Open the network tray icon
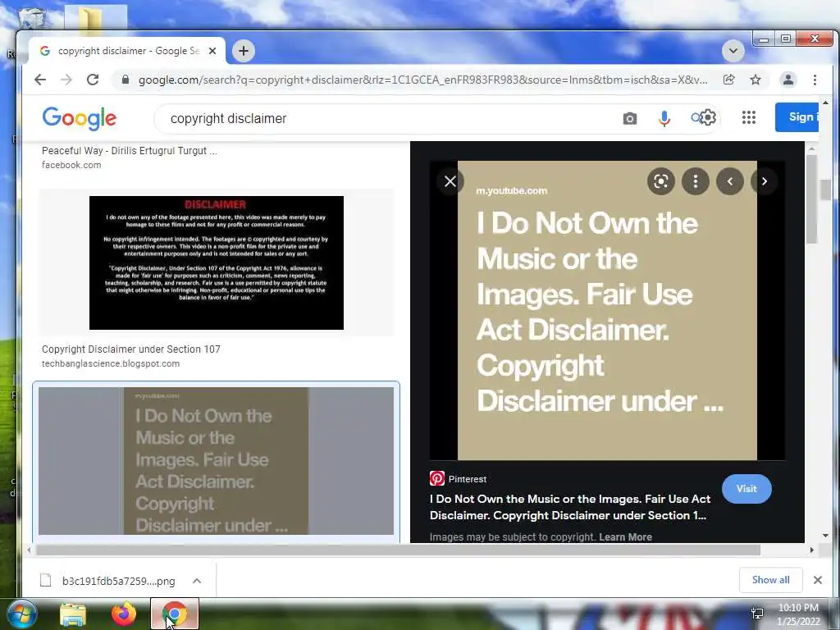The image size is (840, 630). [x=757, y=613]
